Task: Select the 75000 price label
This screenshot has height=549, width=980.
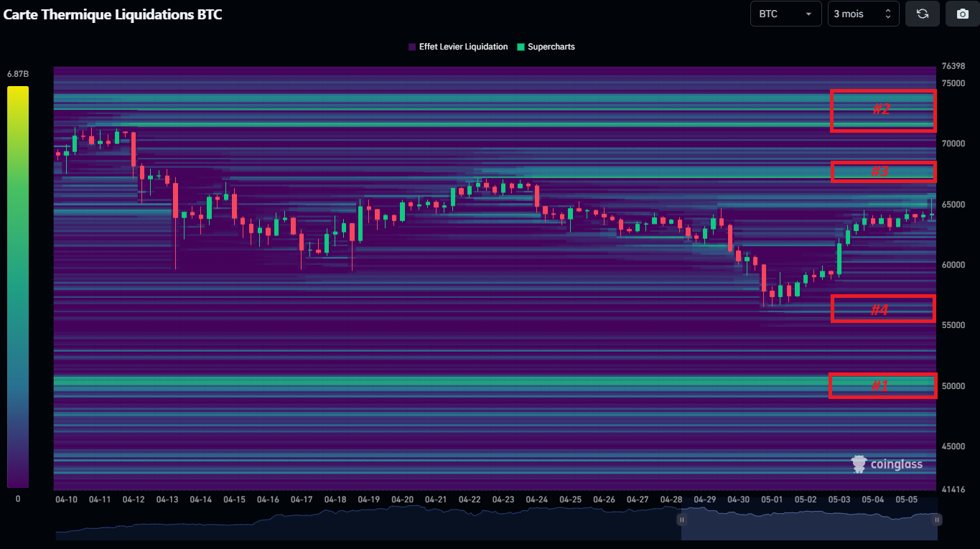Action: (953, 83)
